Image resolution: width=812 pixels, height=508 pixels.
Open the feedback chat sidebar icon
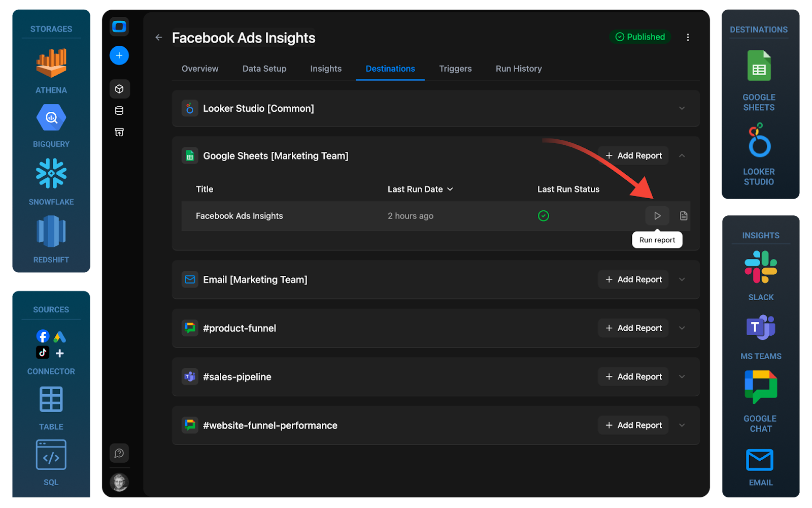pos(119,453)
